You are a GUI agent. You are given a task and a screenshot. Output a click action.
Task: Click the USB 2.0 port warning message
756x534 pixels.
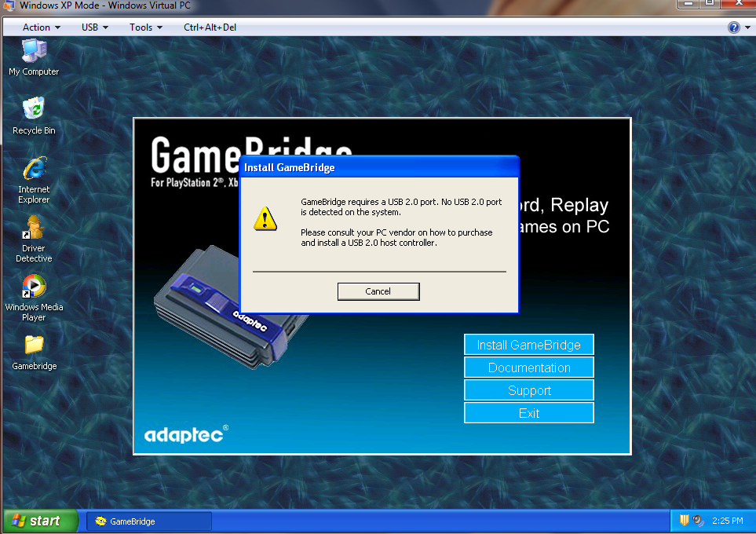click(x=401, y=207)
